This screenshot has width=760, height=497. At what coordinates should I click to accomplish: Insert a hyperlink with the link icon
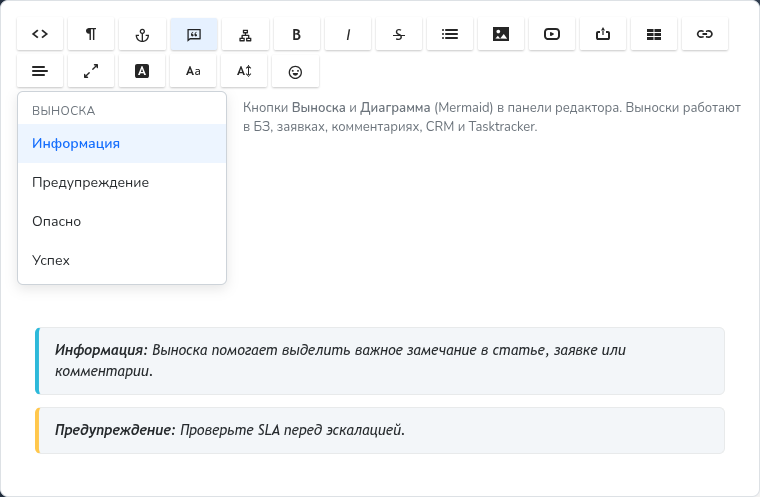point(705,34)
